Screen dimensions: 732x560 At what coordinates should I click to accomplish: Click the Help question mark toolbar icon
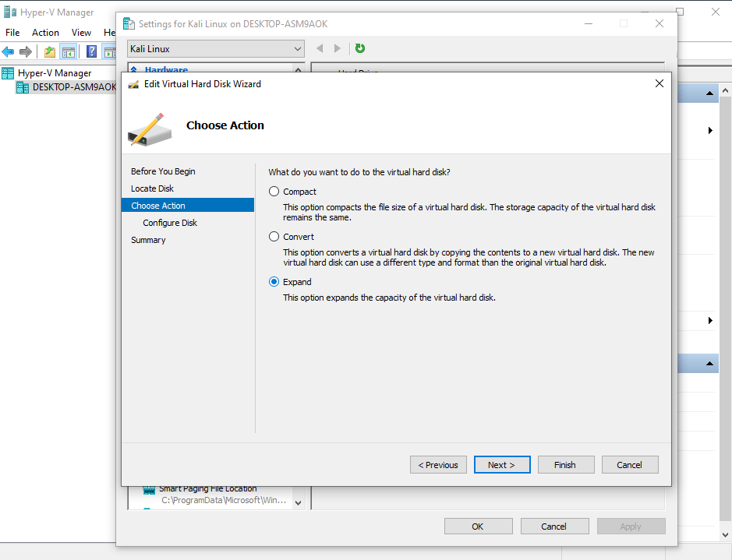(x=92, y=51)
